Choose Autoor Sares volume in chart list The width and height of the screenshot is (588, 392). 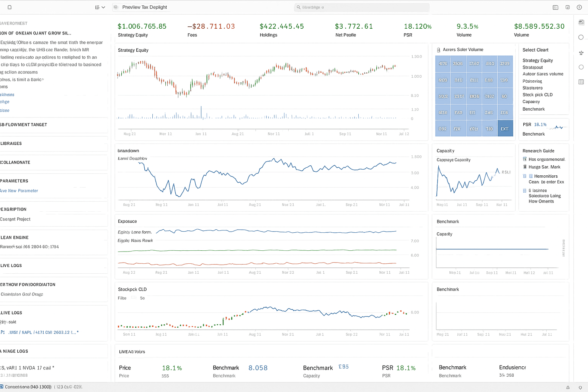543,74
